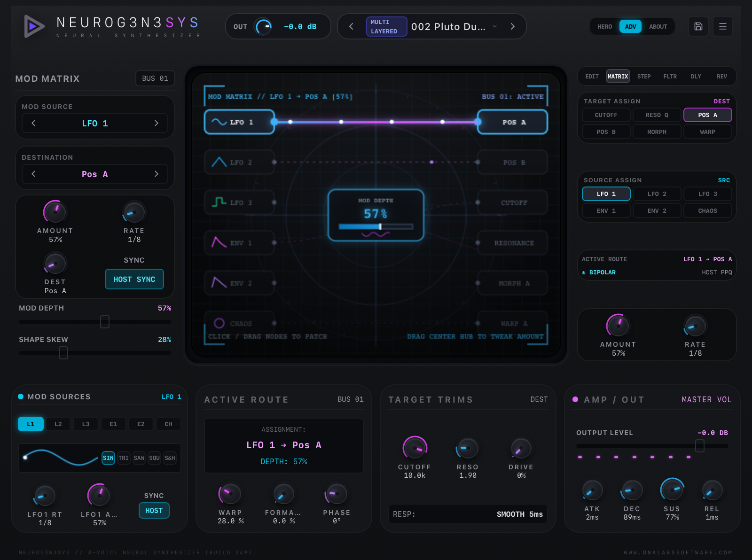Click the OUT level knob in header
Screen dimensions: 752x560
click(x=263, y=26)
